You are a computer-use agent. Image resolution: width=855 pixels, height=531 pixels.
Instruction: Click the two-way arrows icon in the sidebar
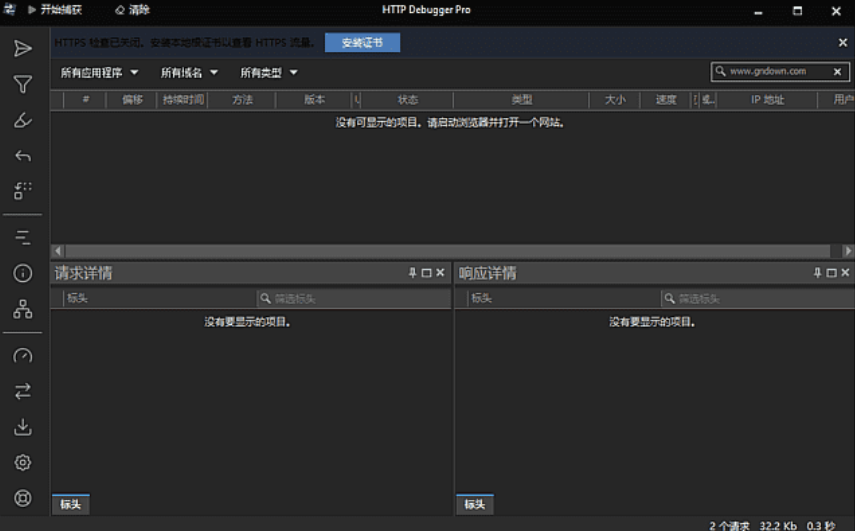(x=22, y=391)
